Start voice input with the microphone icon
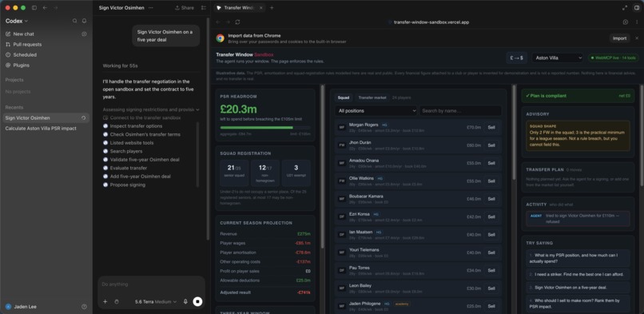Screen dimensions: 644x314 [x=185, y=302]
